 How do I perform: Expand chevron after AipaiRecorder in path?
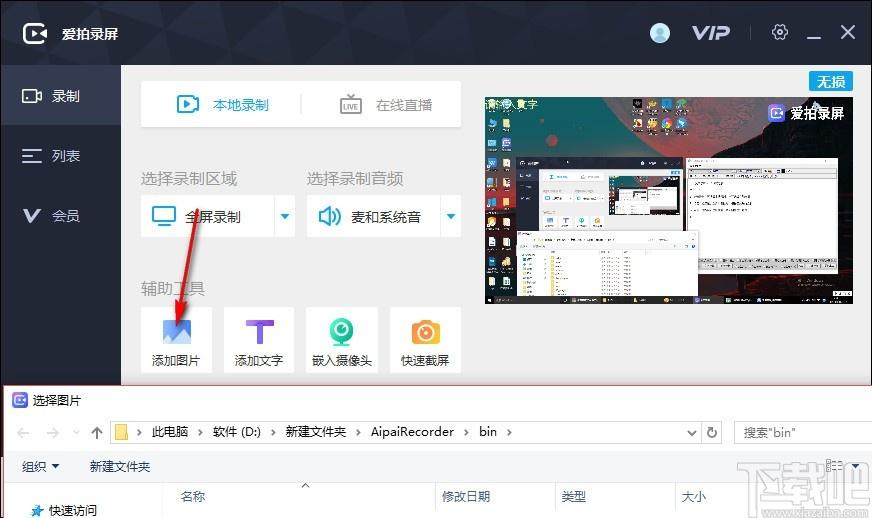pyautogui.click(x=466, y=432)
